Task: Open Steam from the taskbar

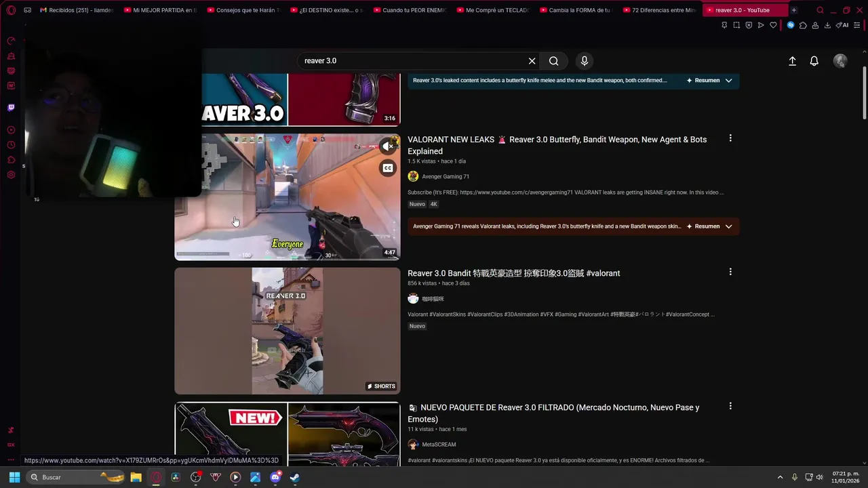Action: point(295,477)
